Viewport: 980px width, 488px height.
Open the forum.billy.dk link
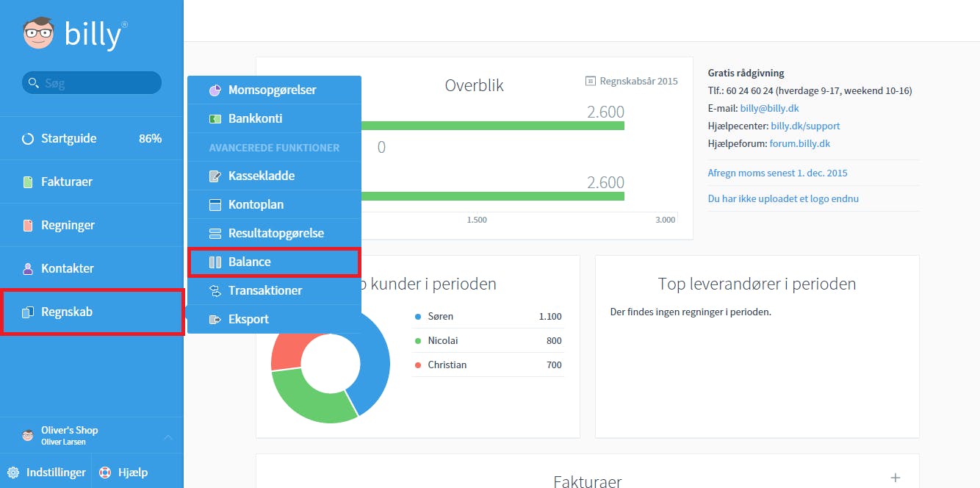coord(800,144)
